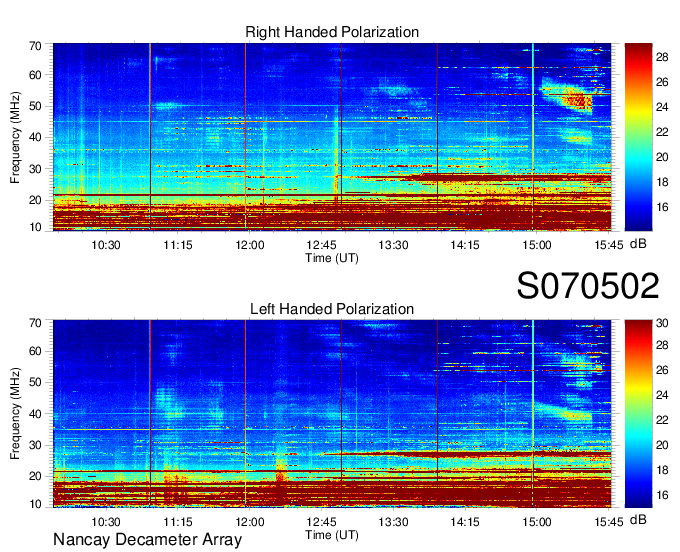The height and width of the screenshot is (552, 680).
Task: Click the Left Handed colorbar gradient
Action: tap(638, 414)
